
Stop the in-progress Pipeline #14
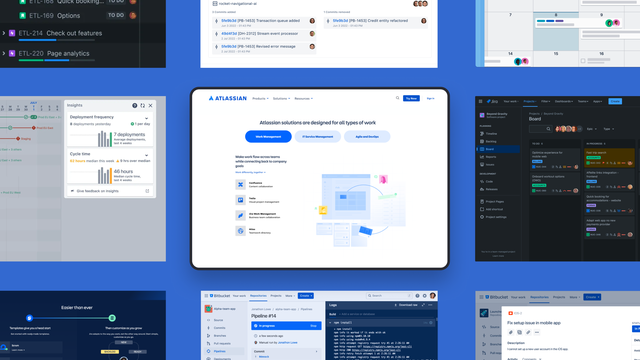[x=313, y=326]
